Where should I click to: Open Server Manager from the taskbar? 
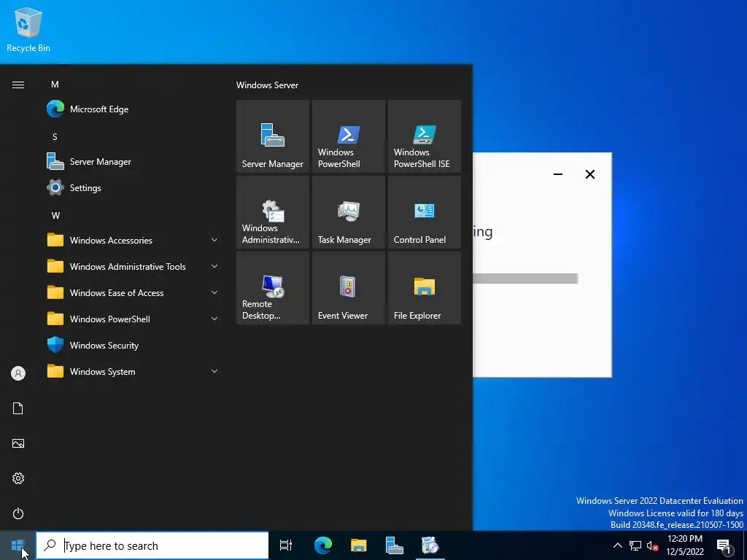[x=395, y=545]
